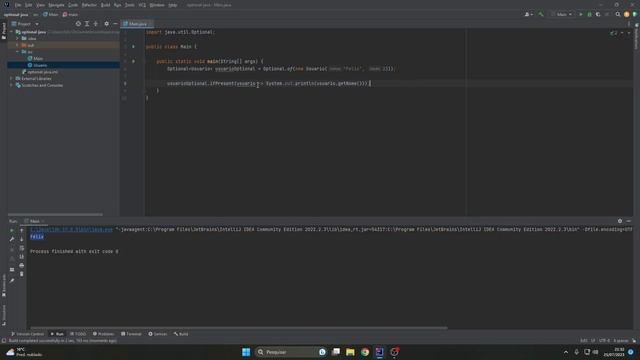640x360 pixels.
Task: Toggle Scroll to End icon in Run console
Action: tap(22, 256)
